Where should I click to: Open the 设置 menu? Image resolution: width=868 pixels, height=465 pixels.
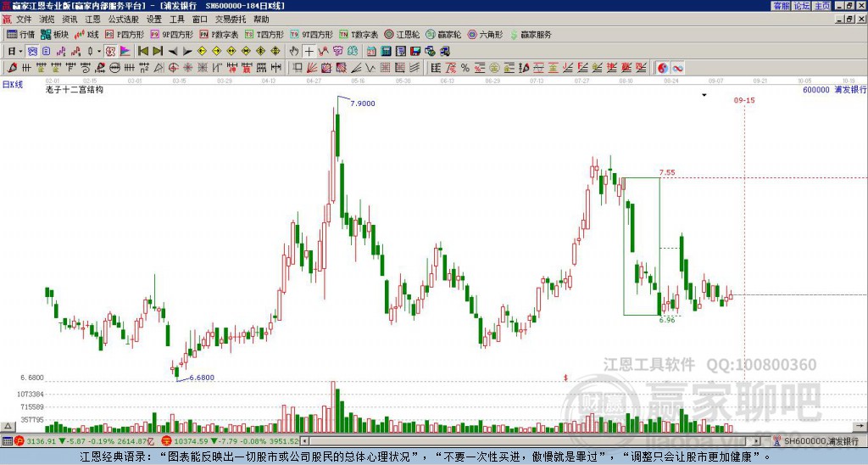point(154,20)
